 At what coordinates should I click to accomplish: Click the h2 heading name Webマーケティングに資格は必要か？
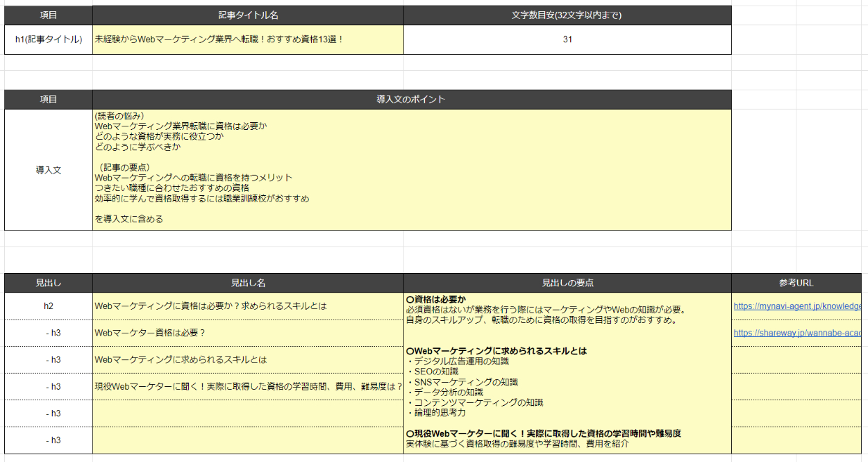click(248, 306)
